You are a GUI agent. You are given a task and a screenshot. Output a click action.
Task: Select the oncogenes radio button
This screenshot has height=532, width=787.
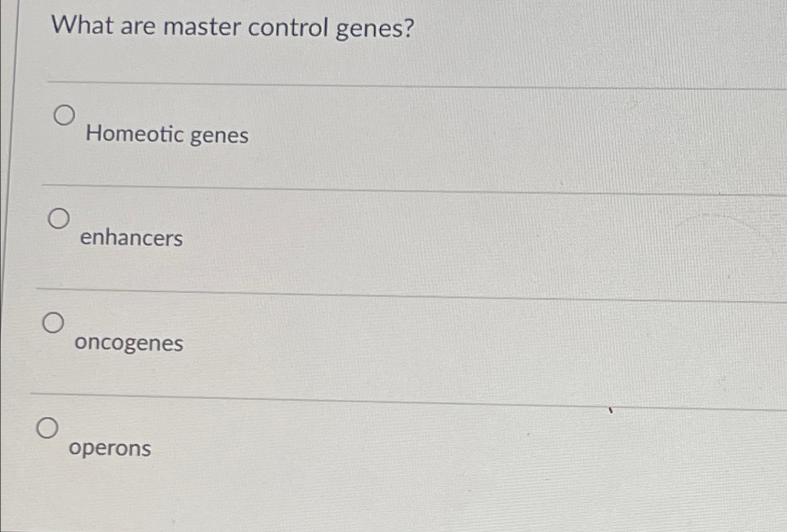coord(54,323)
